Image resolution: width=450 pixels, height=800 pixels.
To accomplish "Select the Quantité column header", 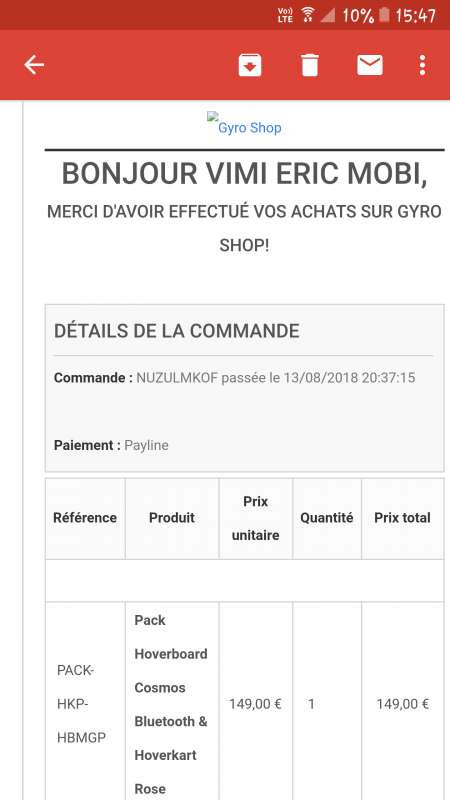I will click(327, 518).
